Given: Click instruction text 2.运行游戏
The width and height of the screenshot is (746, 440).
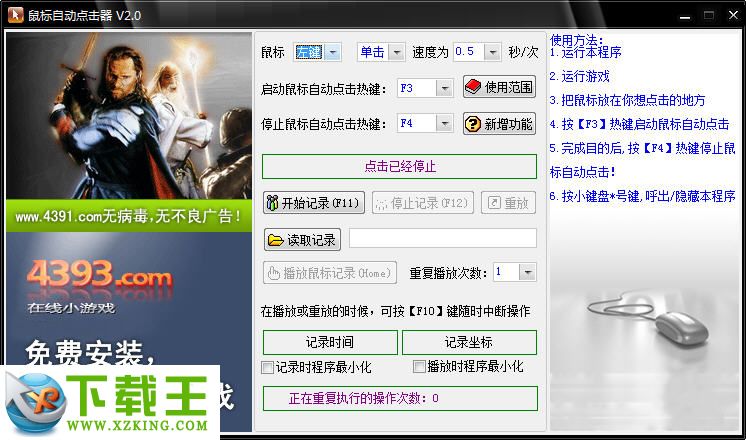Looking at the screenshot, I should 579,76.
